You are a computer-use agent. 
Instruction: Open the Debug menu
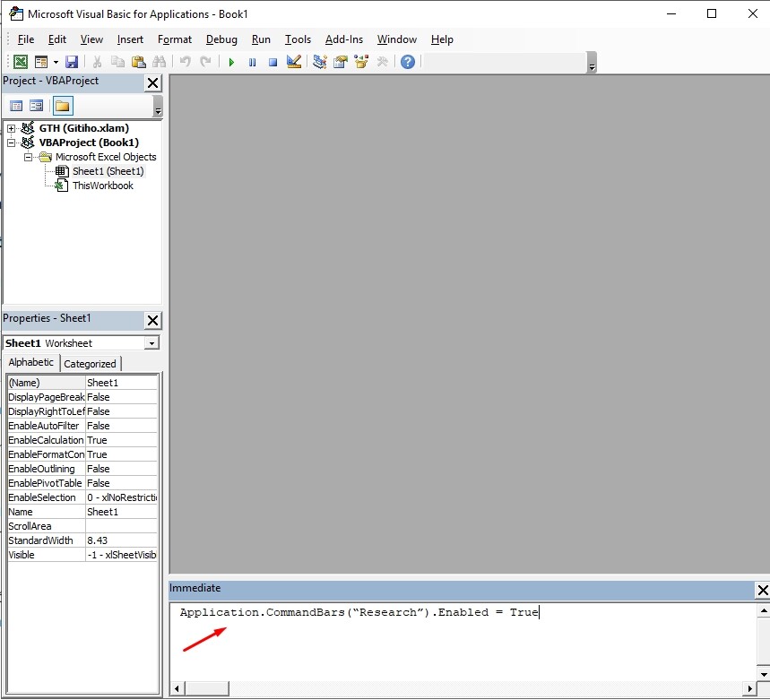click(x=221, y=39)
